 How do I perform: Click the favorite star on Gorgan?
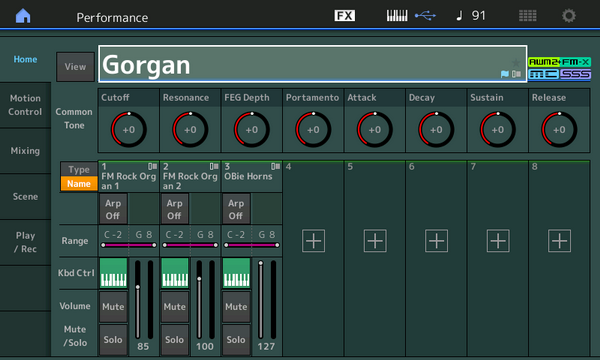coord(516,63)
